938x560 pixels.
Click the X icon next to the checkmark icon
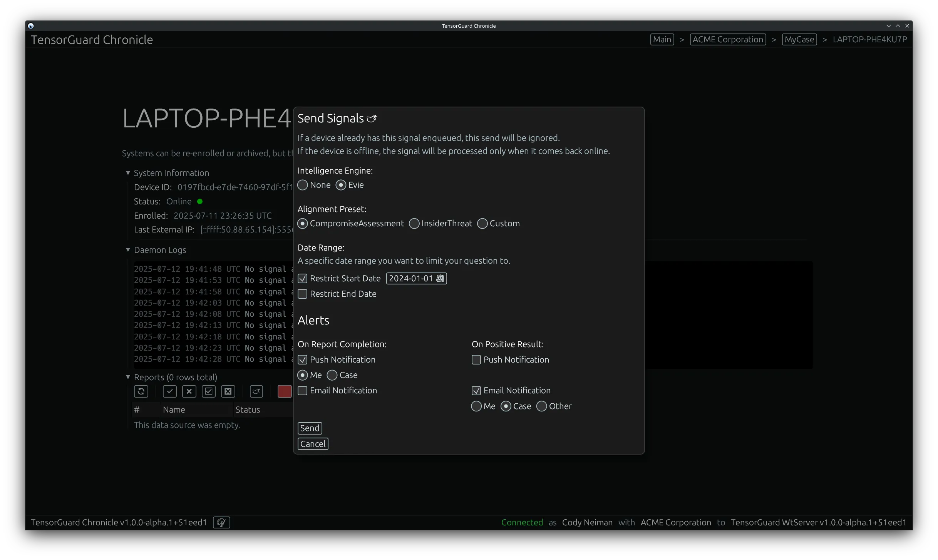[x=189, y=391]
